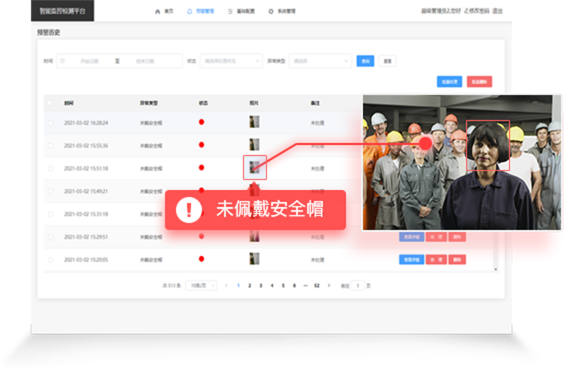The width and height of the screenshot is (564, 370).
Task: Check the row 2021-03-02 15:20:05
Action: (x=50, y=260)
